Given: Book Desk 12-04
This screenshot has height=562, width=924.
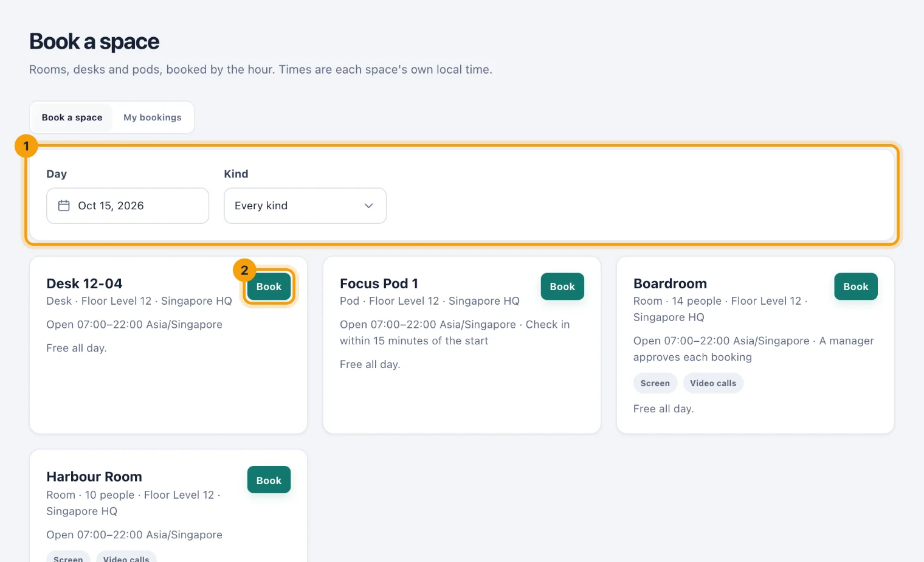Looking at the screenshot, I should pos(269,286).
